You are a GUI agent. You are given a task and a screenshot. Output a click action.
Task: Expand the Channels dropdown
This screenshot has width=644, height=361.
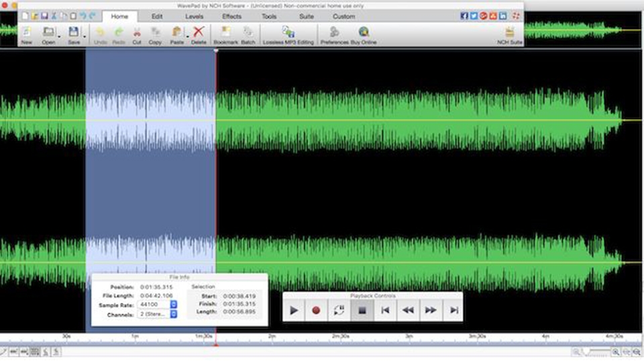174,314
